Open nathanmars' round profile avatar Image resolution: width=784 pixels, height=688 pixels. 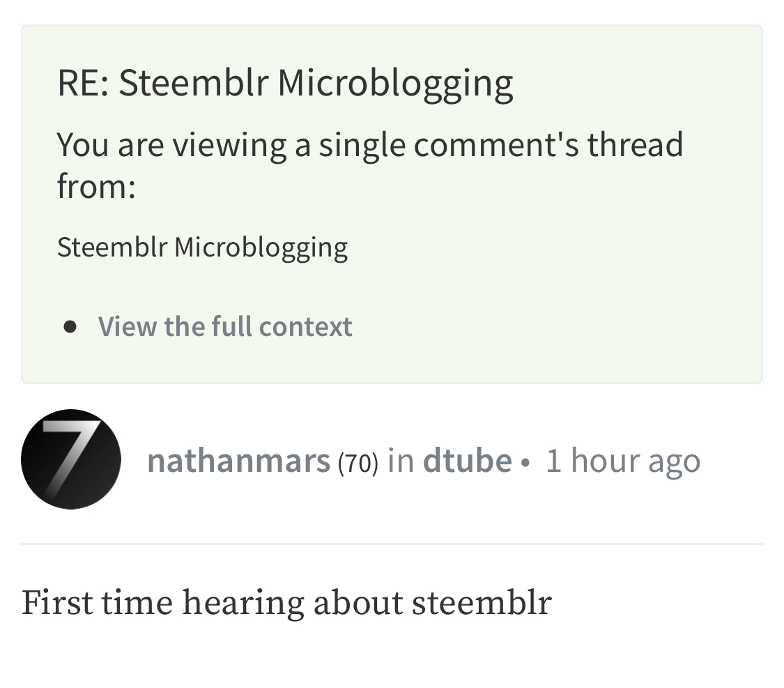click(x=71, y=459)
